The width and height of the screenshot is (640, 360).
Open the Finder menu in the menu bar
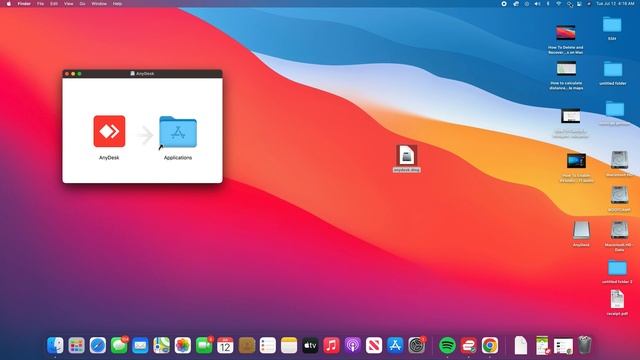click(x=24, y=4)
